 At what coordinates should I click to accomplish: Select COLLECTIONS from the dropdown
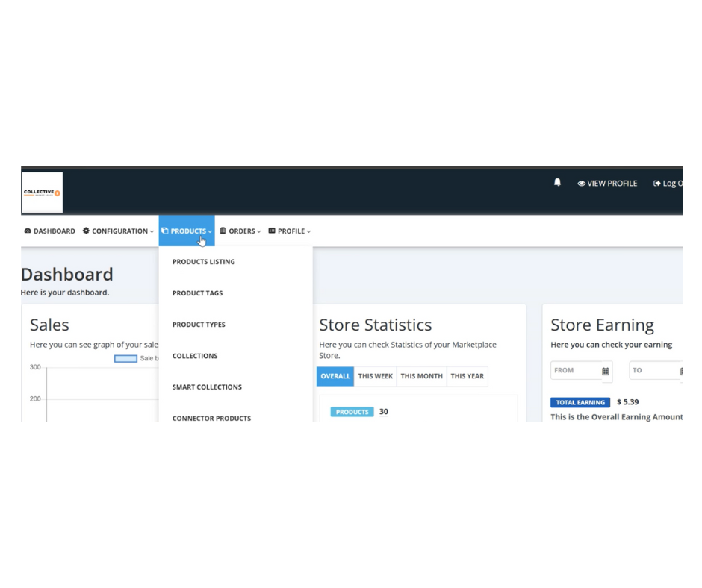tap(195, 356)
